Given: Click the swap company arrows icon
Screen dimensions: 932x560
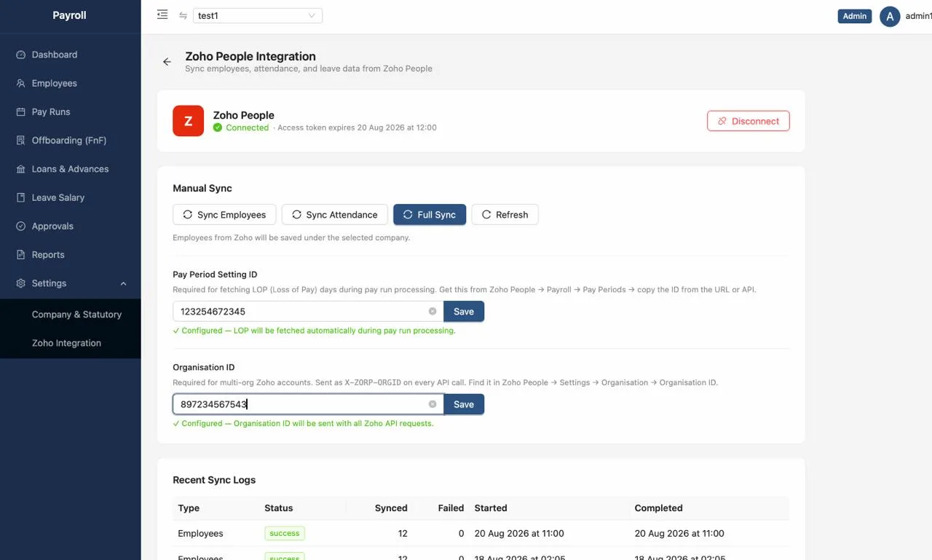Looking at the screenshot, I should point(183,15).
